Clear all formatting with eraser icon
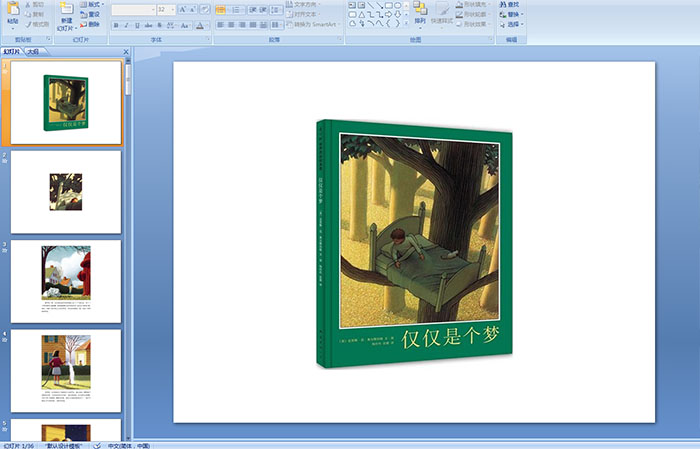The image size is (700, 449). point(205,9)
